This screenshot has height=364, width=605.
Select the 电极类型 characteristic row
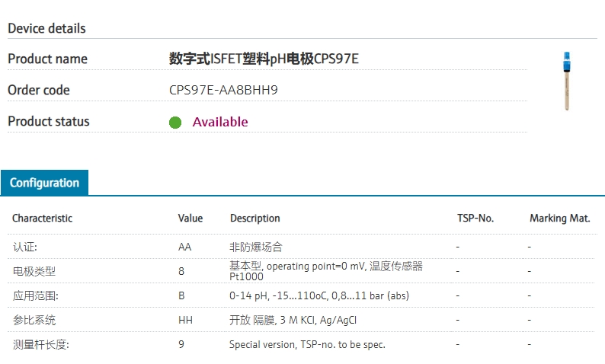34,271
